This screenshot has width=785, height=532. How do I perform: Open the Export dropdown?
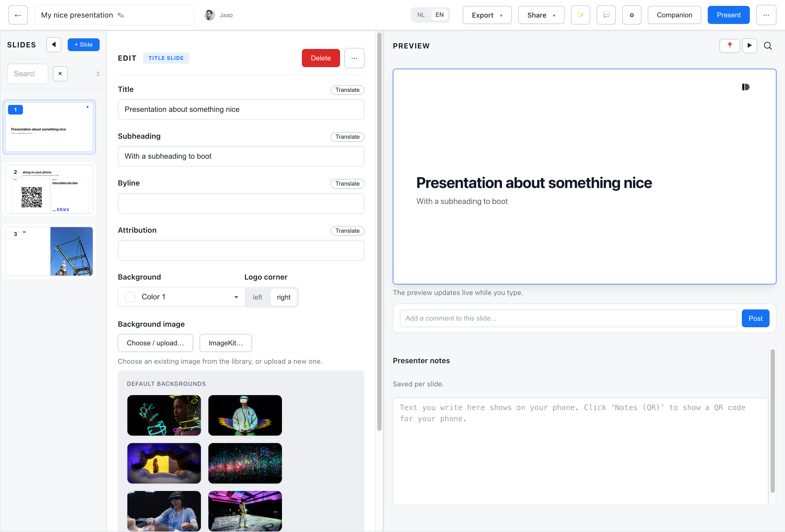coord(487,15)
